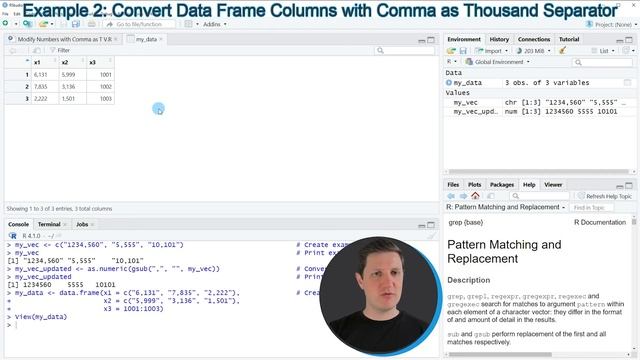Open the Pattern Matching and Replacement topic dropdown
Screen dimensions: 640x360
click(x=506, y=207)
